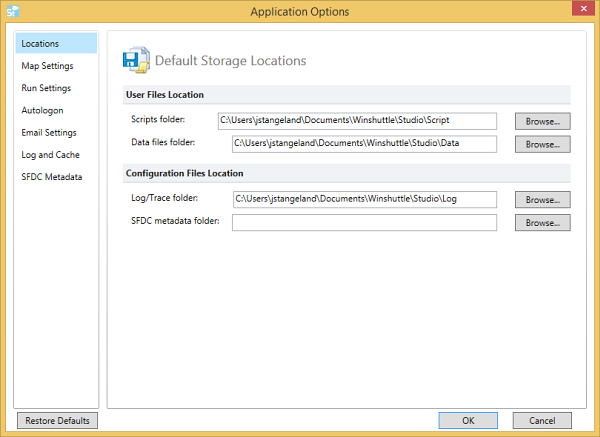Screen dimensions: 600x437
Task: Click the 'SFDC metadata folder:' label
Action: (175, 221)
